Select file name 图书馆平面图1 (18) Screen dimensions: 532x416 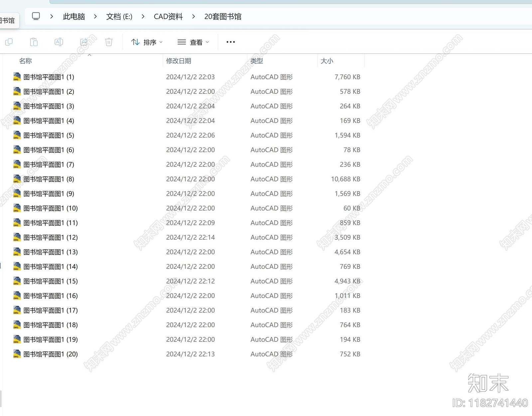pos(51,325)
